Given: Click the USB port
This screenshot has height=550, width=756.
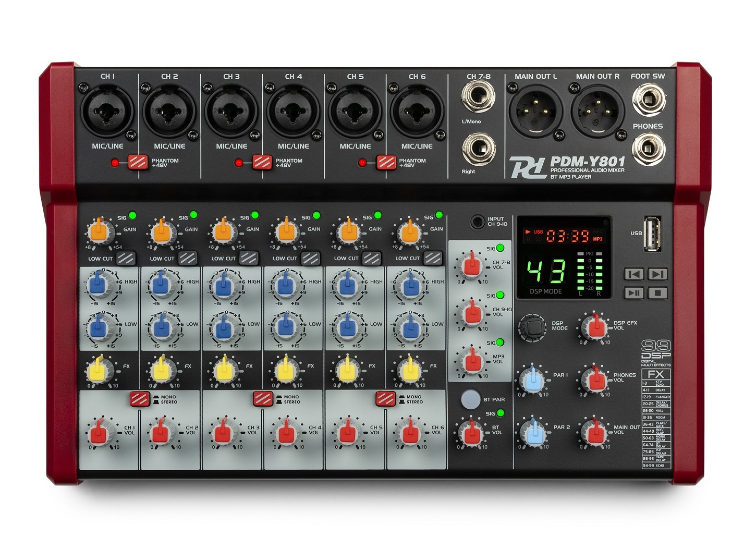Looking at the screenshot, I should click(653, 233).
